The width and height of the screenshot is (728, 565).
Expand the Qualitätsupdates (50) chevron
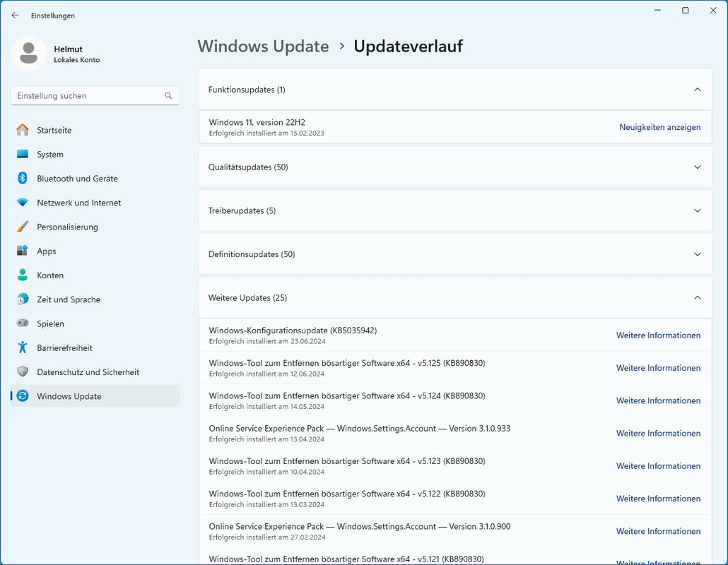[698, 167]
